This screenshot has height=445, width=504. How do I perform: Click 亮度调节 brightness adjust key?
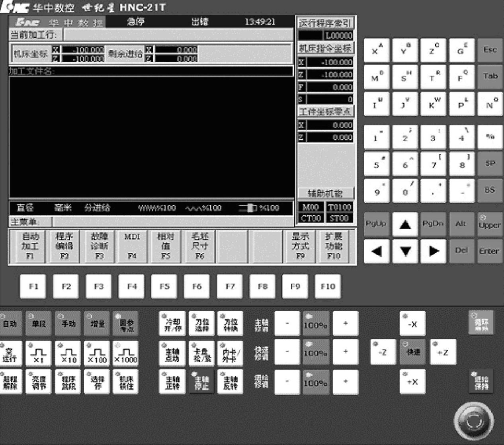click(x=39, y=382)
